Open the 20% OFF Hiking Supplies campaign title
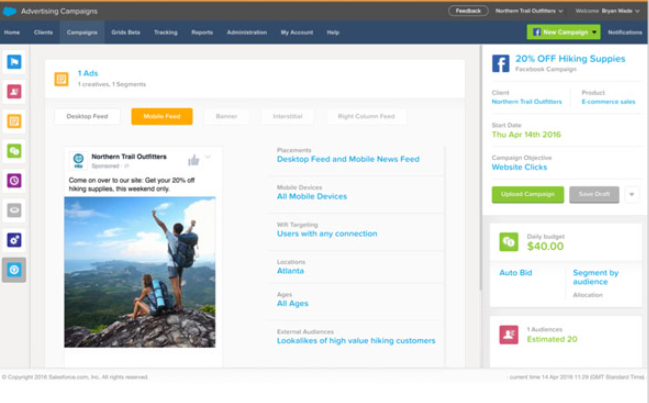 570,59
